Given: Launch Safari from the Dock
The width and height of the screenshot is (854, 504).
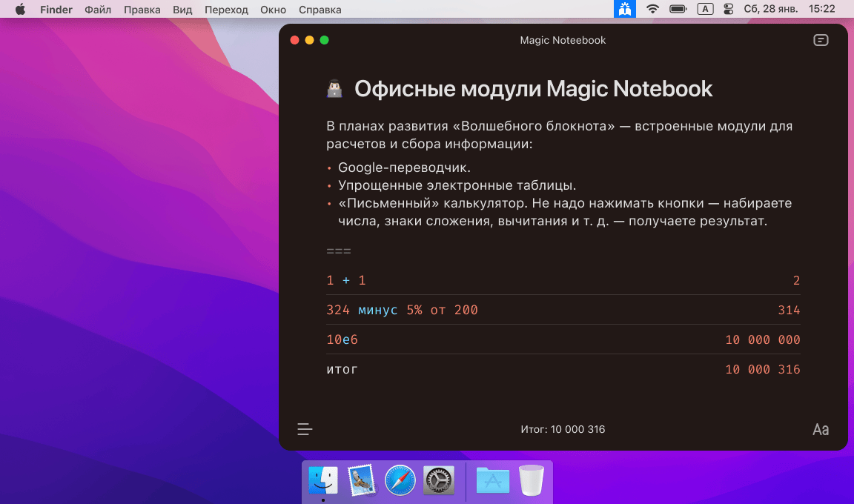Looking at the screenshot, I should 400,480.
